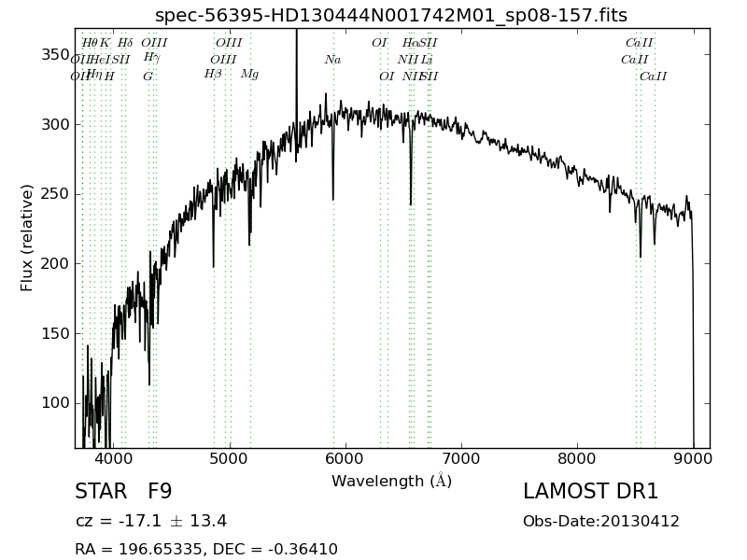
Task: Click the tall sky-line spike near 5580
Action: [x=296, y=77]
